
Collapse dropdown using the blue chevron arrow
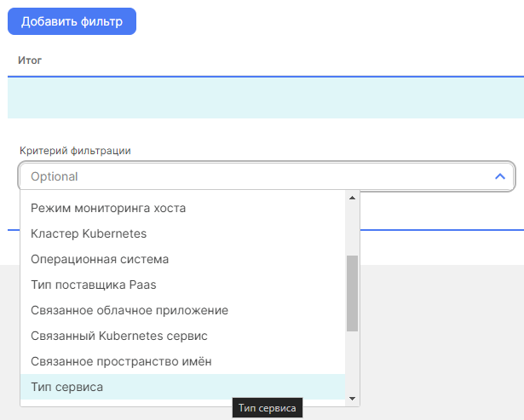tap(500, 176)
